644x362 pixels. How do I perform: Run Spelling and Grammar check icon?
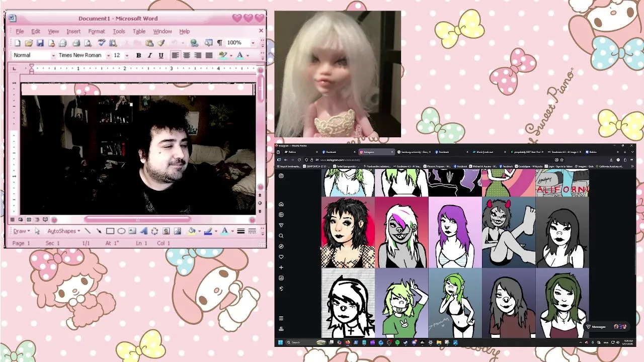point(101,43)
